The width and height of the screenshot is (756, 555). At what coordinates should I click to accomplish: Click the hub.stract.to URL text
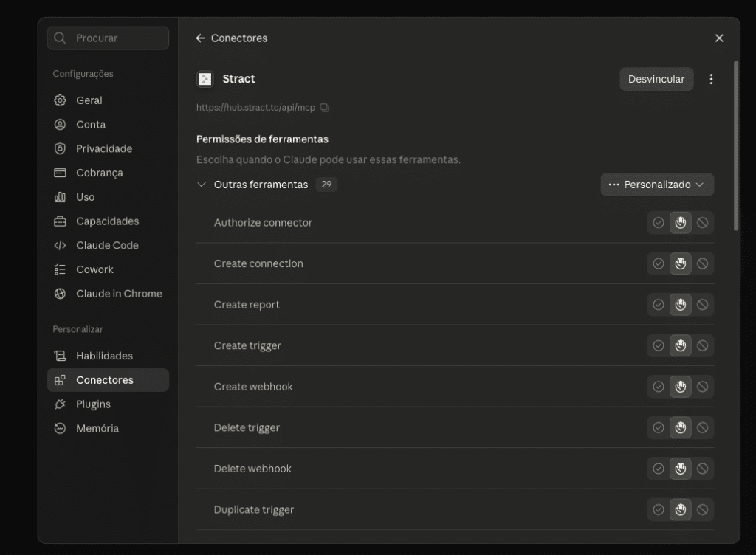tap(255, 108)
